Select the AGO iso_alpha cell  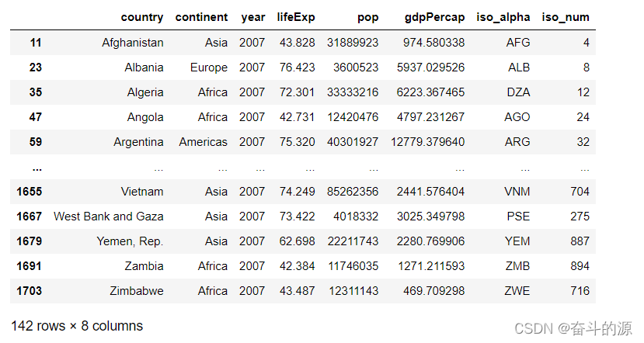[517, 117]
